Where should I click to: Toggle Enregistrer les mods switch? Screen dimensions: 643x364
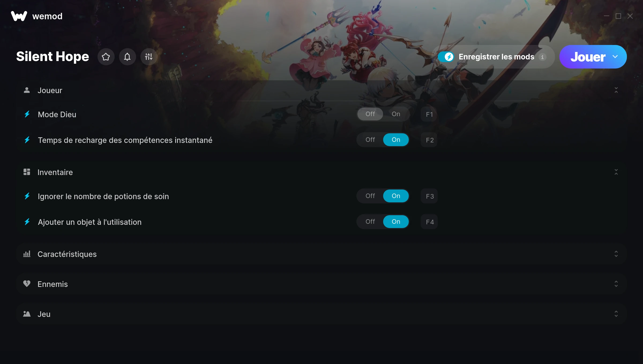(446, 57)
